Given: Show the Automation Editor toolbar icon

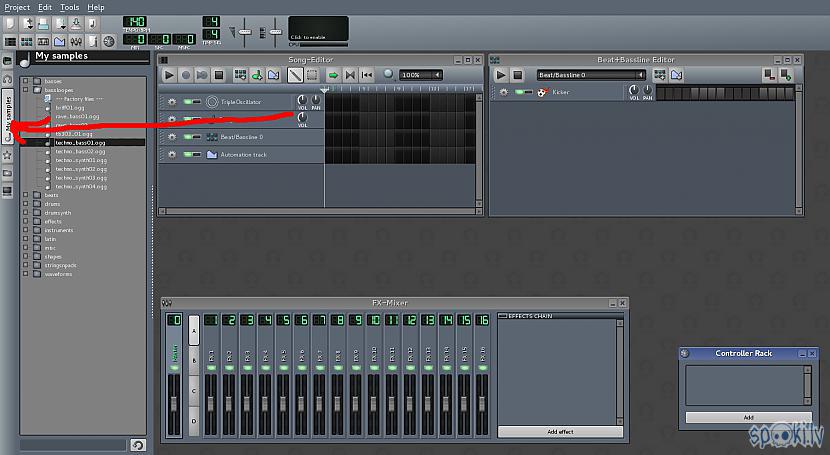Looking at the screenshot, I should [x=60, y=41].
